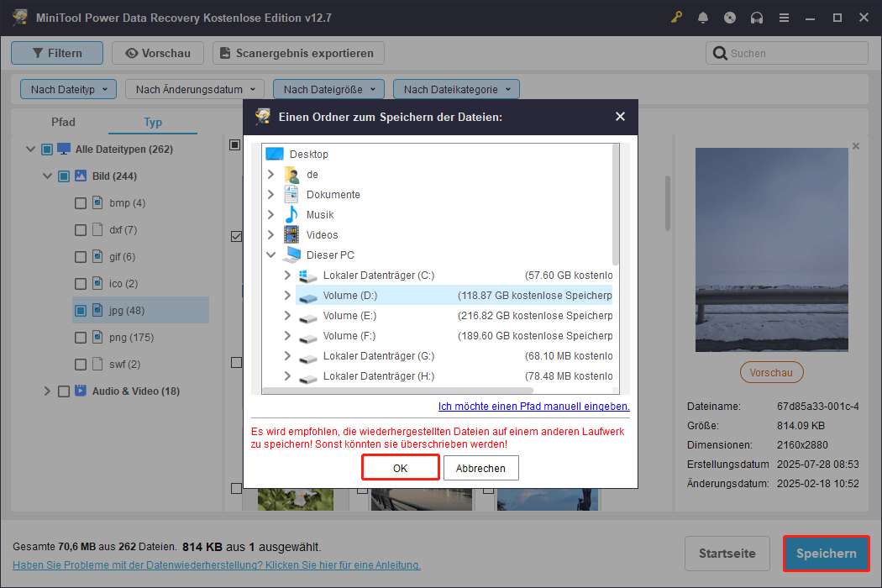This screenshot has height=588, width=882.
Task: Confirm the save folder with OK
Action: coord(400,467)
